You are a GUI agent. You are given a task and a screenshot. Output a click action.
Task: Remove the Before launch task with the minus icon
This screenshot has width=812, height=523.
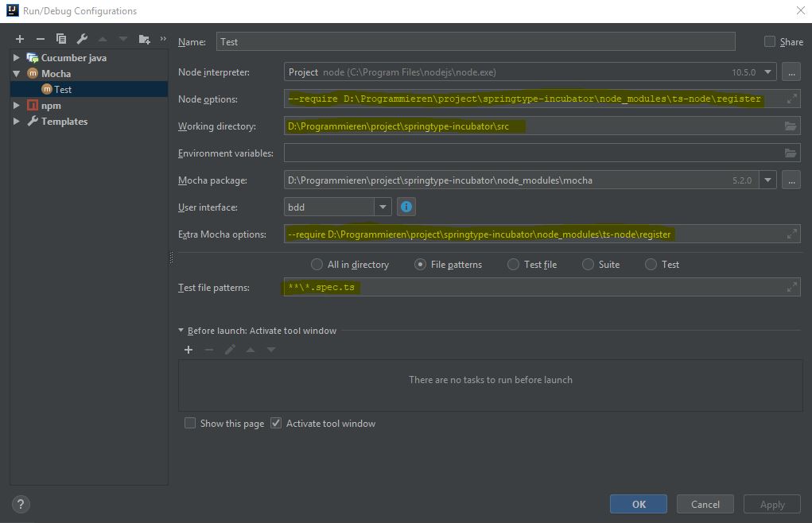coord(209,351)
